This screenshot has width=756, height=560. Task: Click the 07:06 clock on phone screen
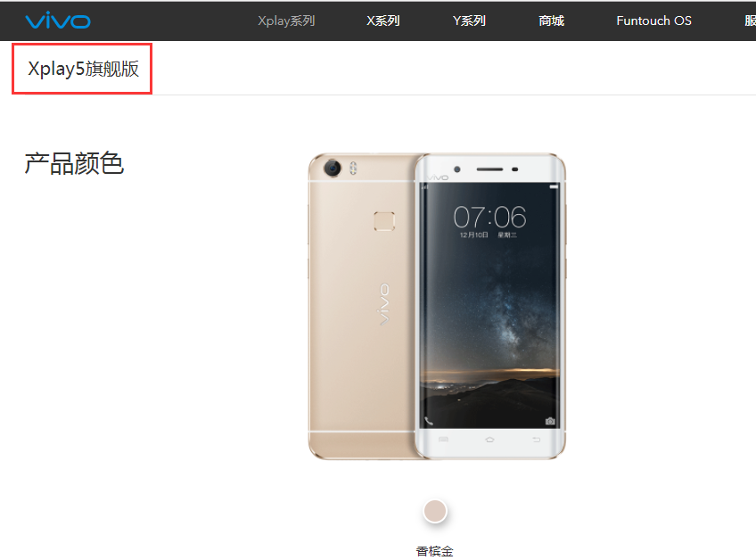(x=489, y=217)
